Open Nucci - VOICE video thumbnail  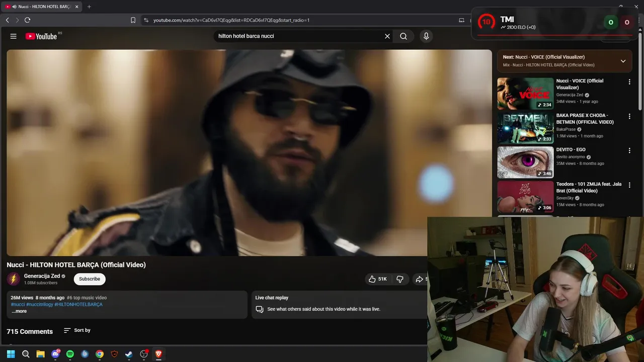(x=525, y=94)
